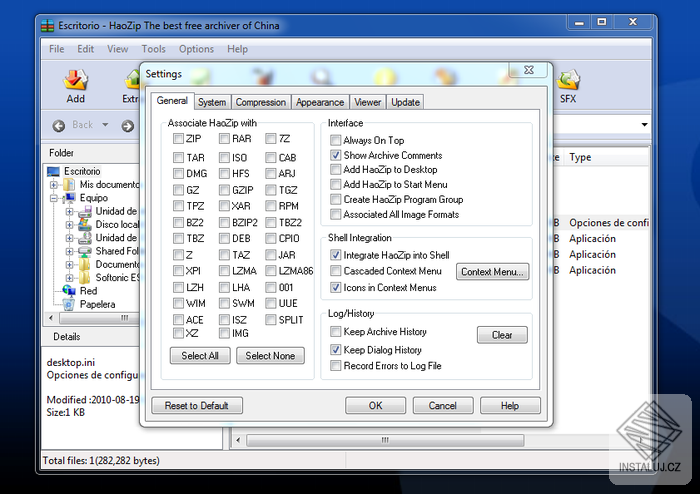Image resolution: width=700 pixels, height=494 pixels.
Task: Select the Red network icon
Action: pyautogui.click(x=69, y=291)
